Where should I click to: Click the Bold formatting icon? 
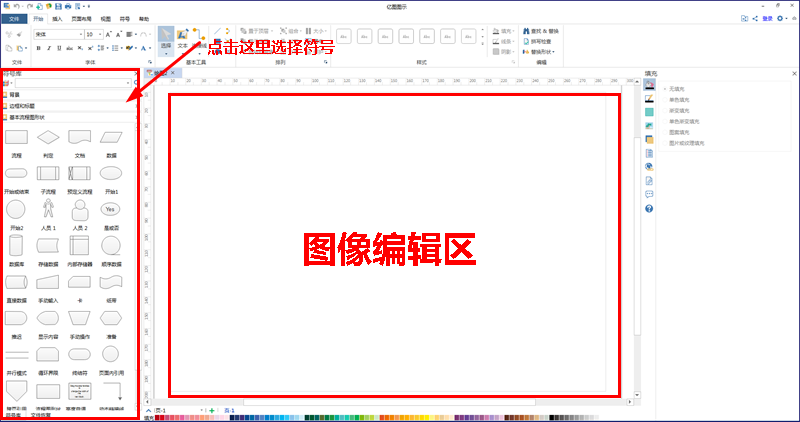click(38, 48)
